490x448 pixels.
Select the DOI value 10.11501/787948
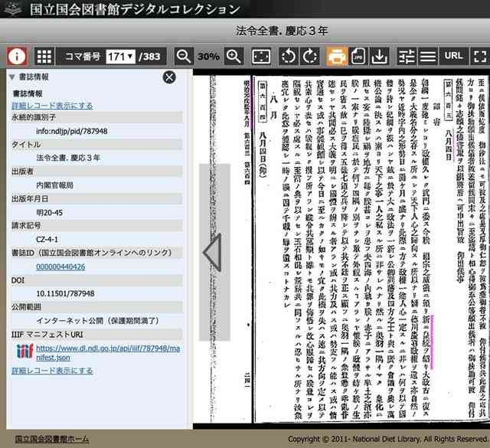click(65, 293)
